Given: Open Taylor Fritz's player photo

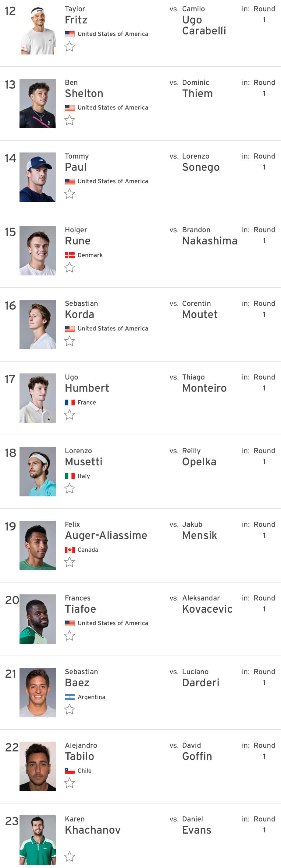Looking at the screenshot, I should [x=37, y=30].
